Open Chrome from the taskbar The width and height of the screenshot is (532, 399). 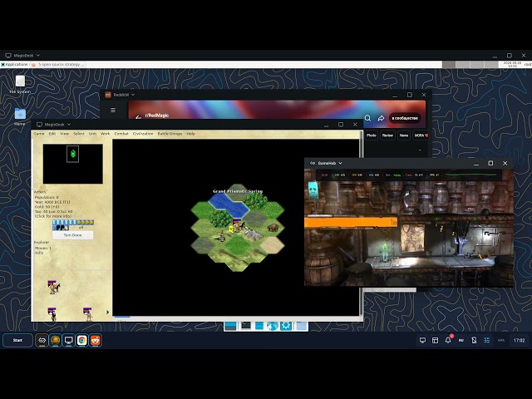[82, 340]
